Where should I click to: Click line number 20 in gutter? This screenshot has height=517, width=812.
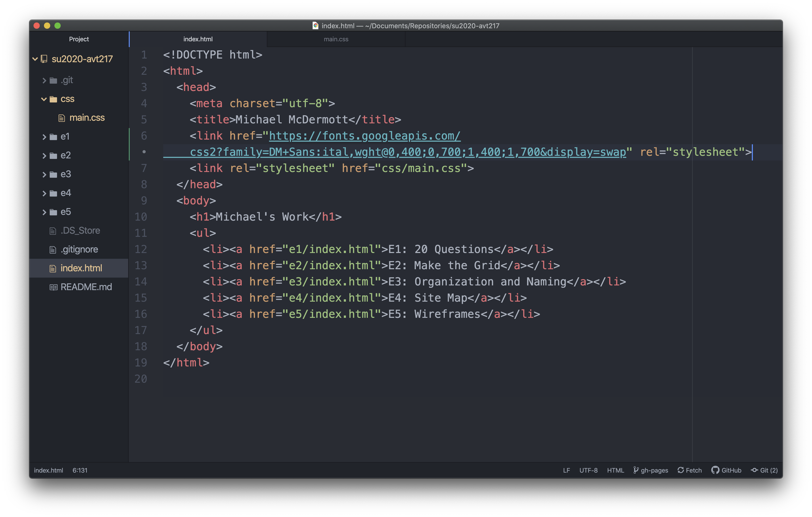pyautogui.click(x=141, y=379)
